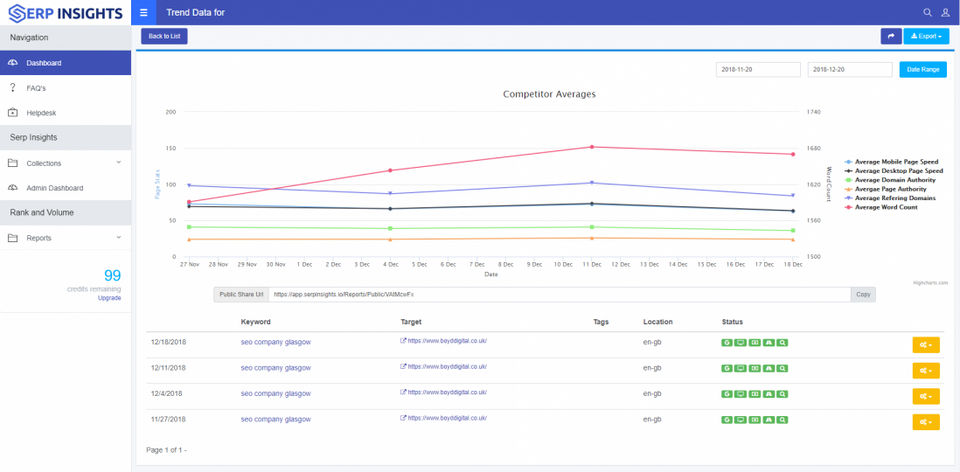
Task: Toggle Average Desktop Page Speed series in legend
Action: pyautogui.click(x=893, y=171)
